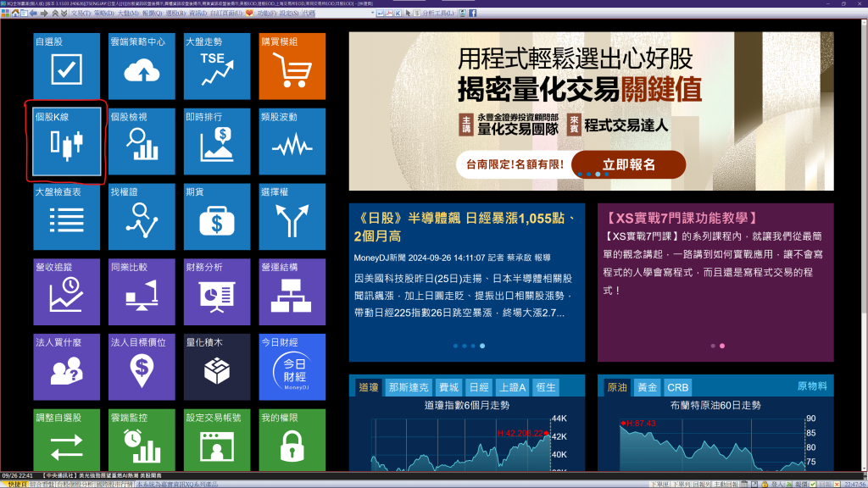Open the 法人買什麼 tile
The width and height of the screenshot is (868, 488).
coord(66,367)
